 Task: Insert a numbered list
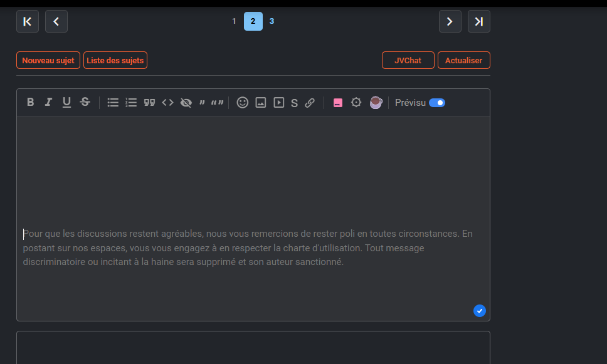pos(131,103)
